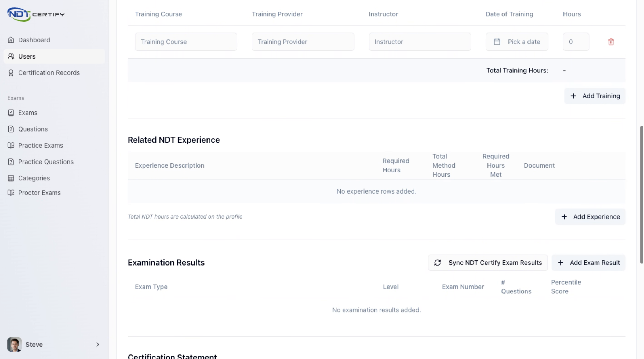Open the Pick a date picker

pyautogui.click(x=517, y=42)
